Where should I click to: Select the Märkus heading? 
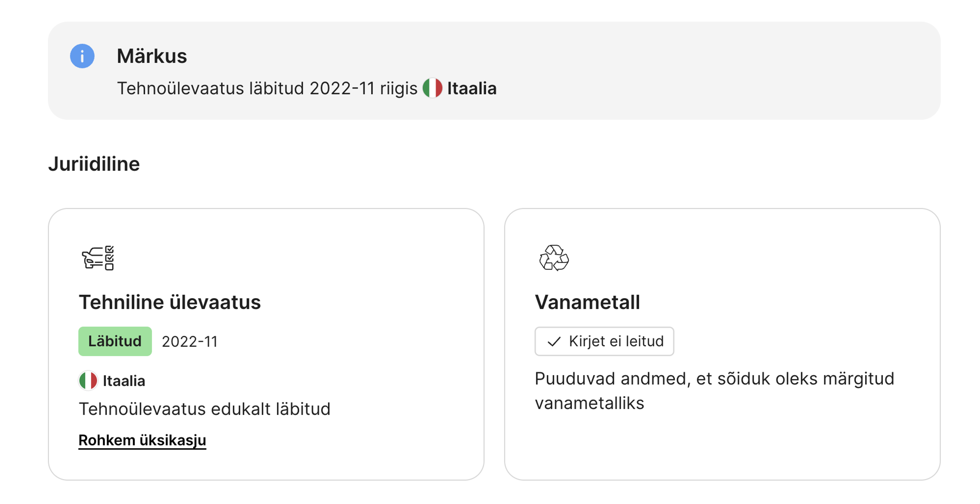[151, 56]
